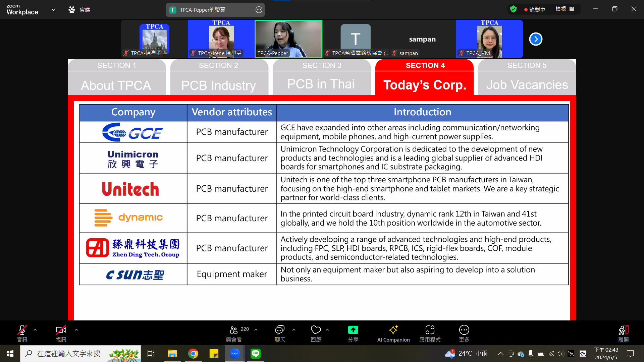This screenshot has height=362, width=644.
Task: Open volume speaker tray icon
Action: point(561,354)
